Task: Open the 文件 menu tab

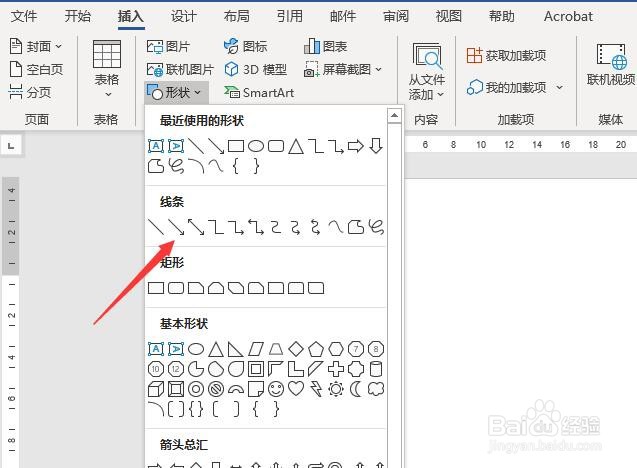Action: point(24,16)
